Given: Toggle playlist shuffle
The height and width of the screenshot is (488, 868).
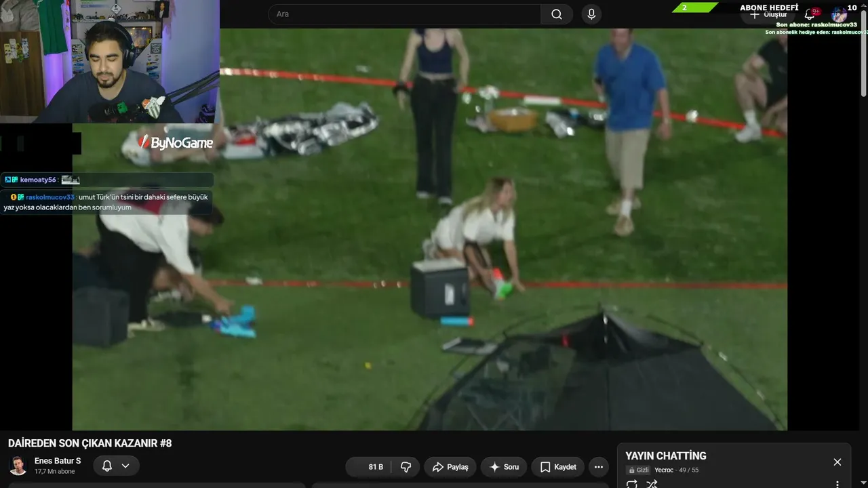Looking at the screenshot, I should tap(652, 484).
